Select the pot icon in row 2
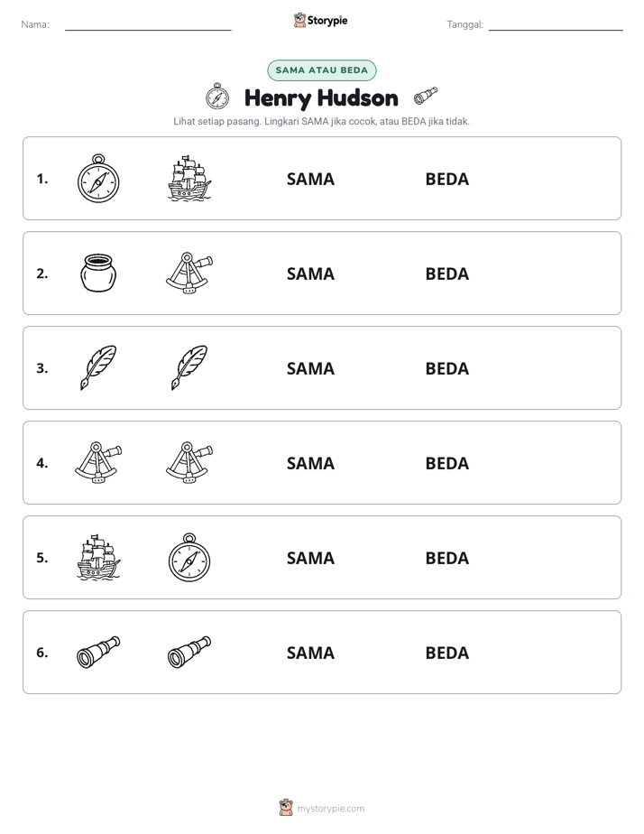Image resolution: width=644 pixels, height=834 pixels. pos(98,273)
